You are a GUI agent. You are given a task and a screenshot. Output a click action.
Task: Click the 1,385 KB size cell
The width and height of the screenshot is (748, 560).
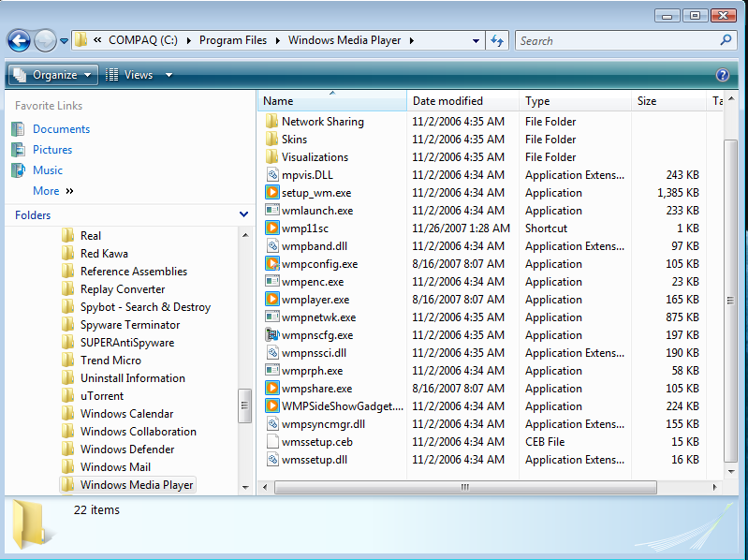tap(678, 193)
